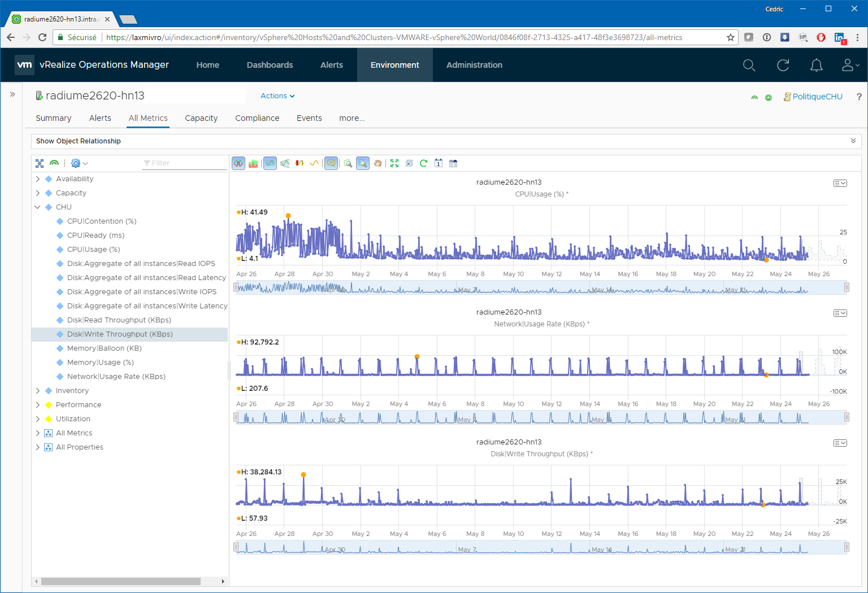Expand the Show Object Relationship panel

[853, 141]
